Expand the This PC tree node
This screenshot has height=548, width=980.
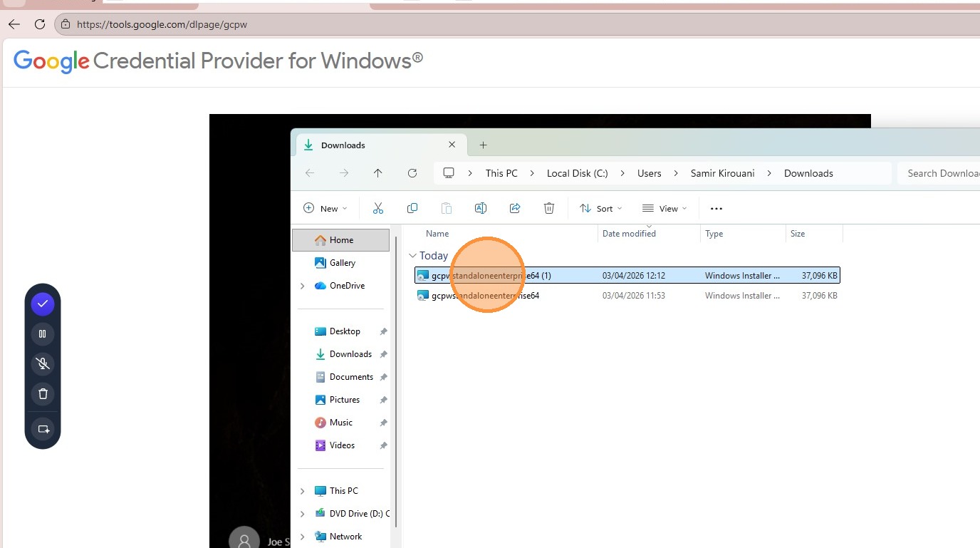pyautogui.click(x=303, y=491)
